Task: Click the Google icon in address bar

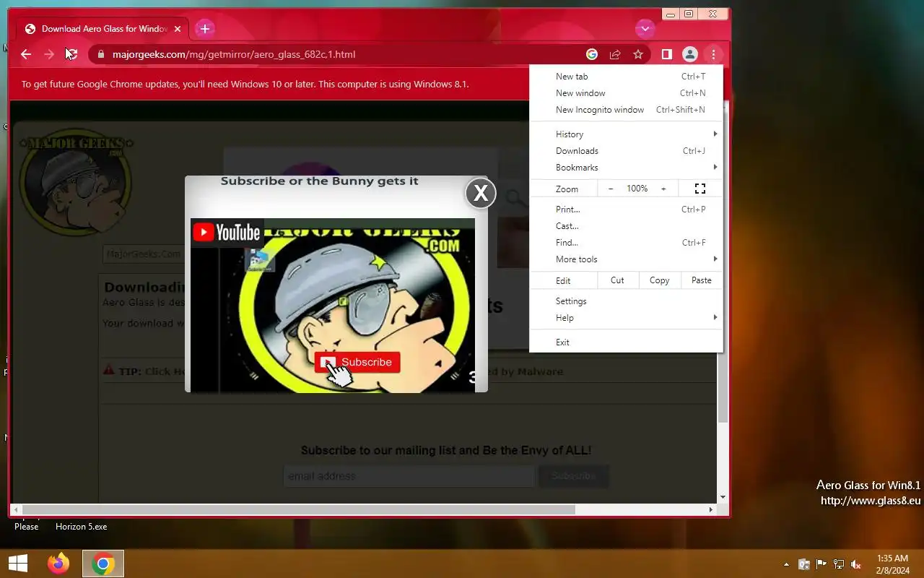Action: click(x=592, y=54)
